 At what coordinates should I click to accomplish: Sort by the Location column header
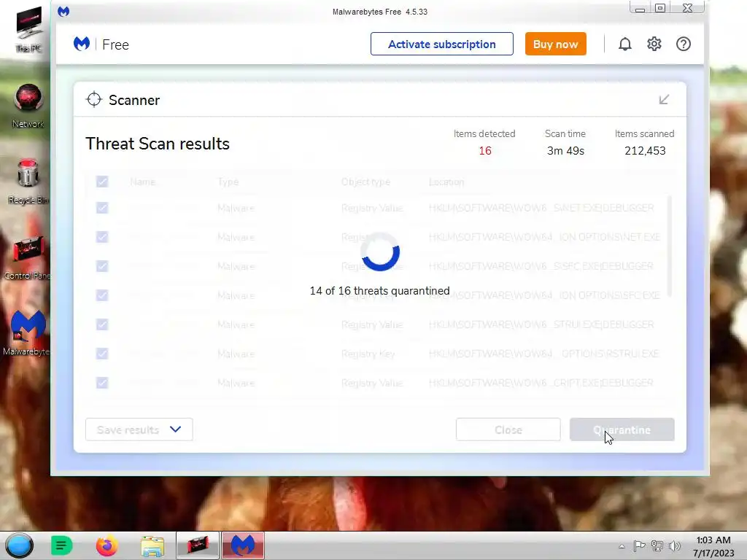[446, 182]
